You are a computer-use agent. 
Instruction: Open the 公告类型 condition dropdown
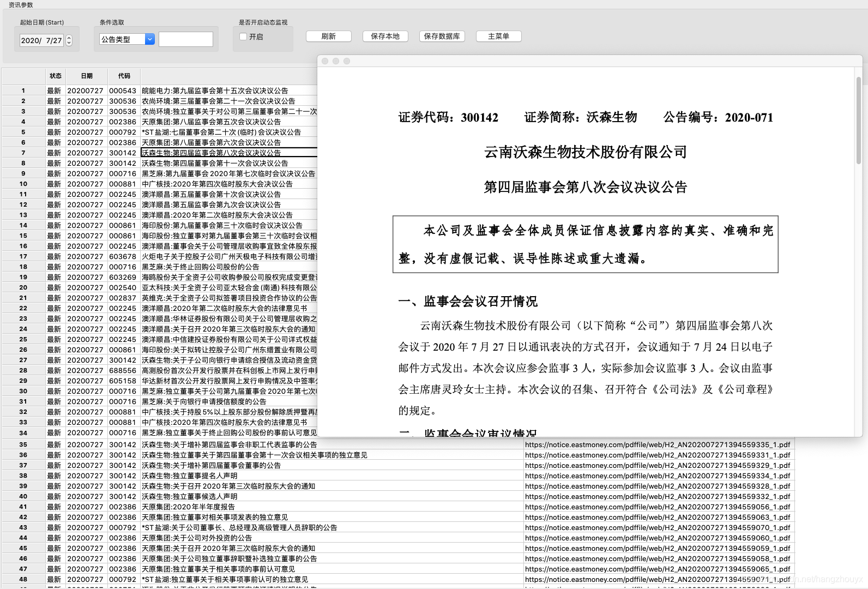point(127,39)
